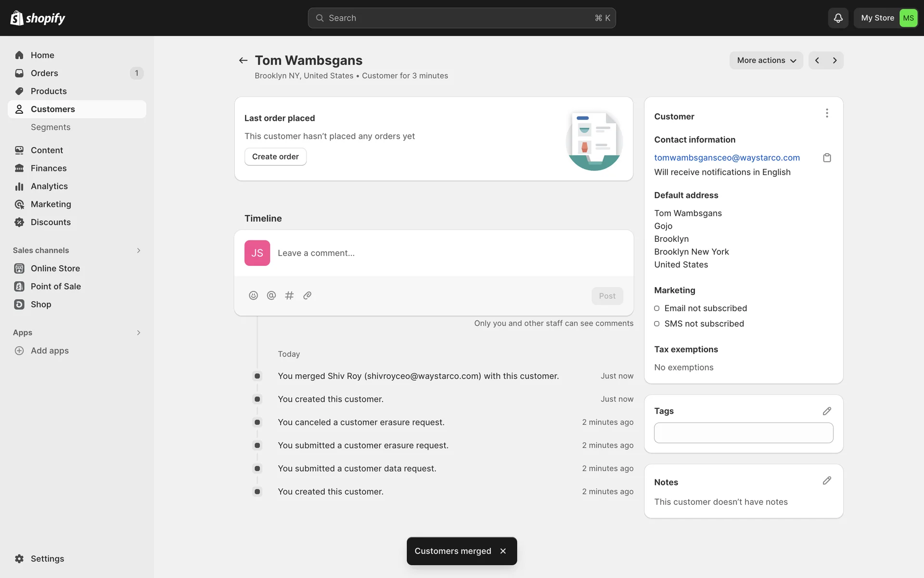This screenshot has width=924, height=578.
Task: Open Analytics from sidebar
Action: (x=49, y=186)
